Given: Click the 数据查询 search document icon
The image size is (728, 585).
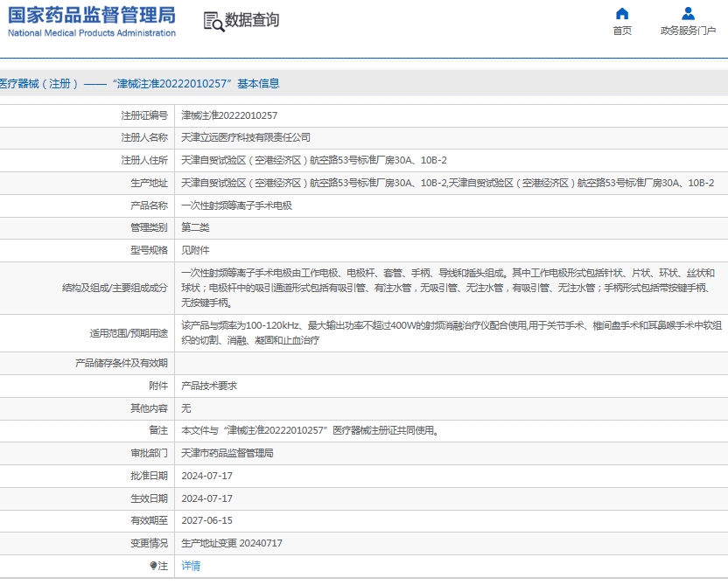Looking at the screenshot, I should (213, 21).
